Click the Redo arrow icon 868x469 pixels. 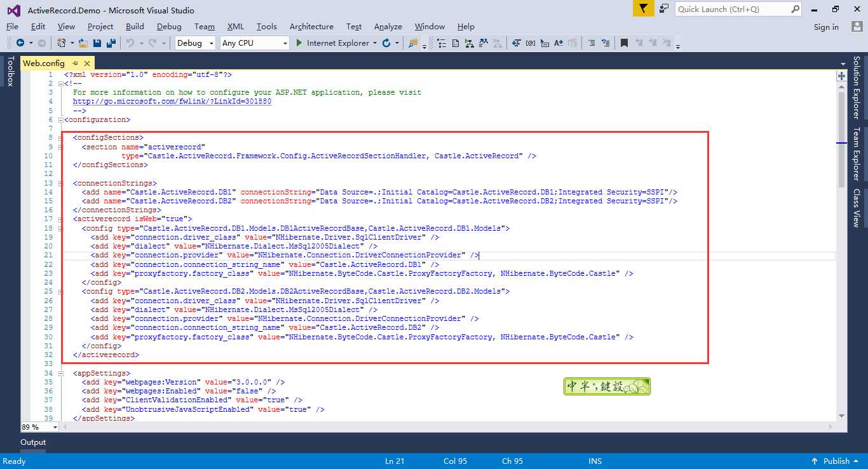pos(153,43)
